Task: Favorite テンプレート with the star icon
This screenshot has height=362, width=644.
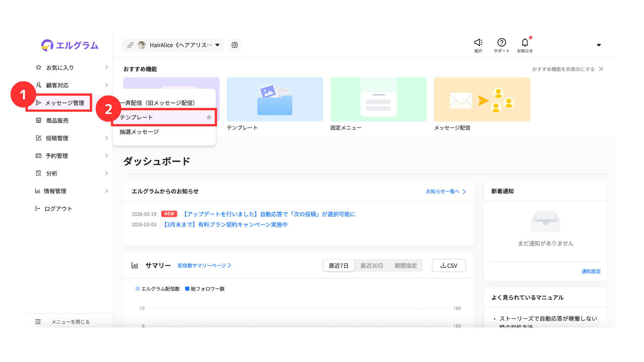Action: click(209, 117)
